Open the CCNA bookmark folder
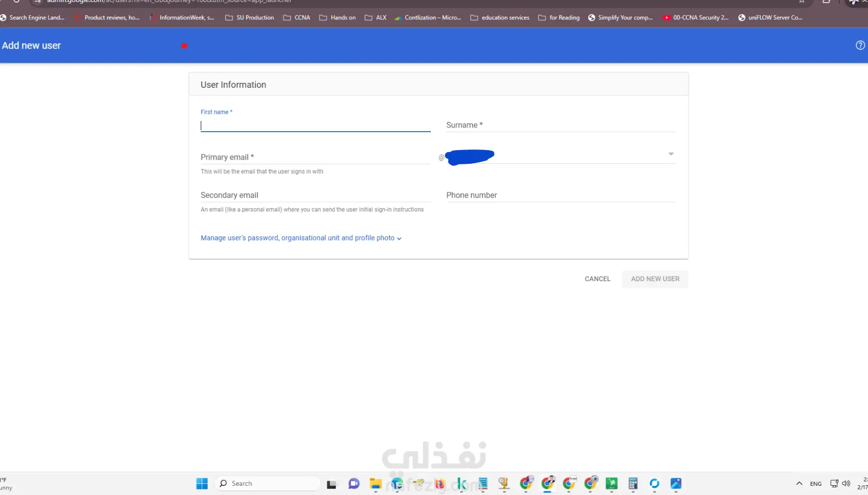Viewport: 868px width, 495px height. click(x=297, y=17)
